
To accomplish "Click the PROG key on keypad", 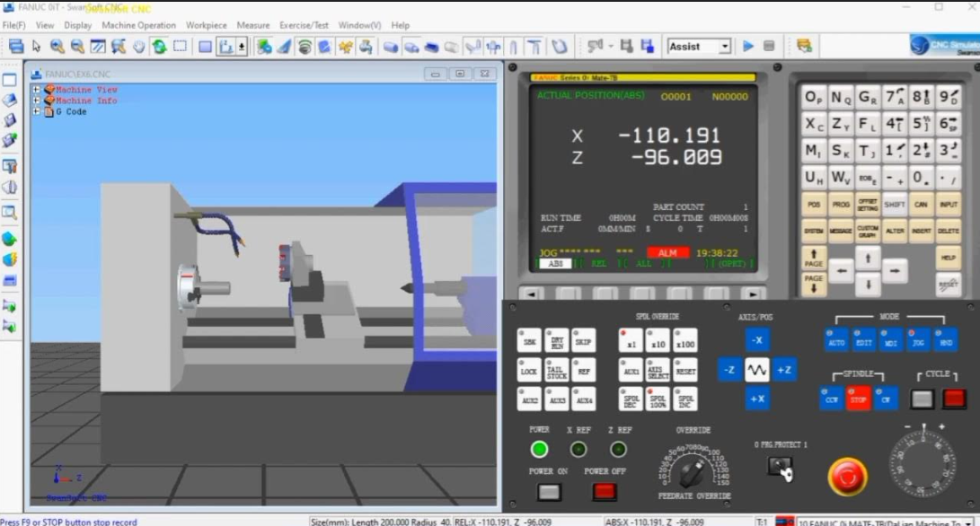I will [x=841, y=205].
